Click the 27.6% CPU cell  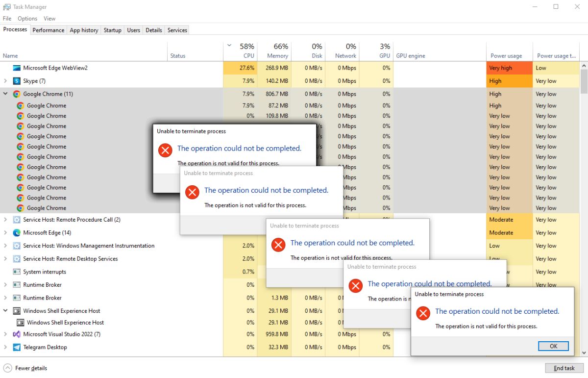(x=240, y=68)
